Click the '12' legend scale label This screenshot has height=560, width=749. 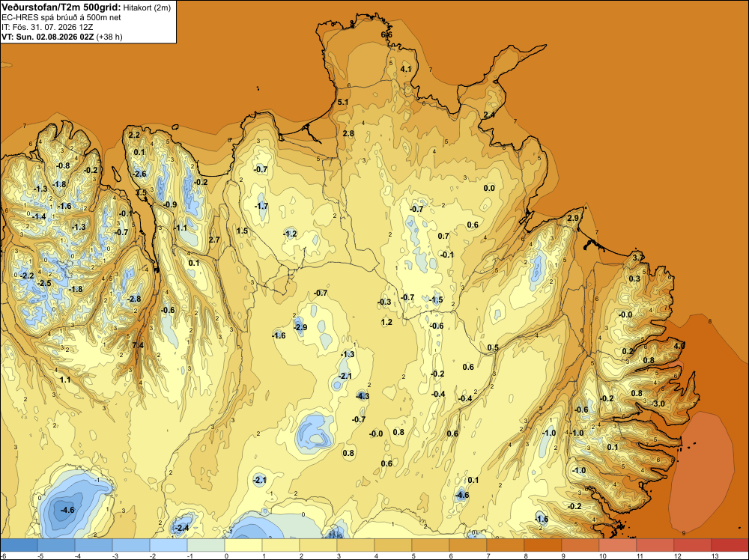click(678, 556)
